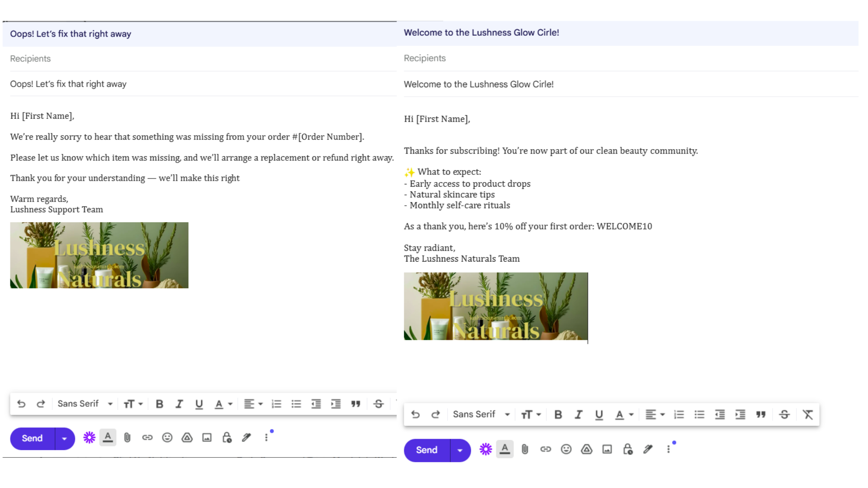868x488 pixels.
Task: Open more options menu in left compose
Action: pos(266,437)
